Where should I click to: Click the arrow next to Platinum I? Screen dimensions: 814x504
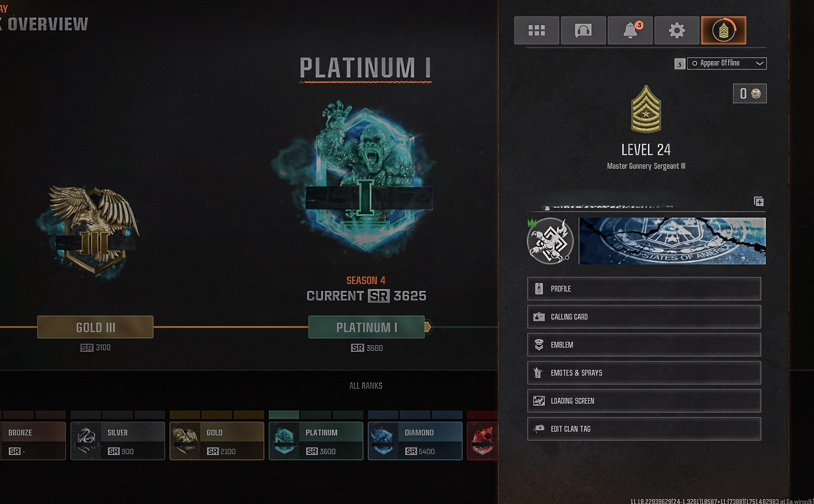(x=429, y=327)
